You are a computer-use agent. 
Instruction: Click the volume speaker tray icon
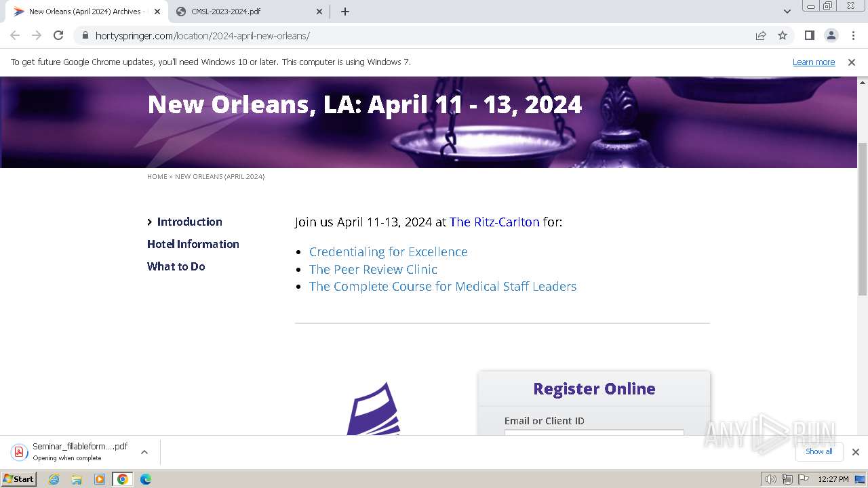[771, 479]
